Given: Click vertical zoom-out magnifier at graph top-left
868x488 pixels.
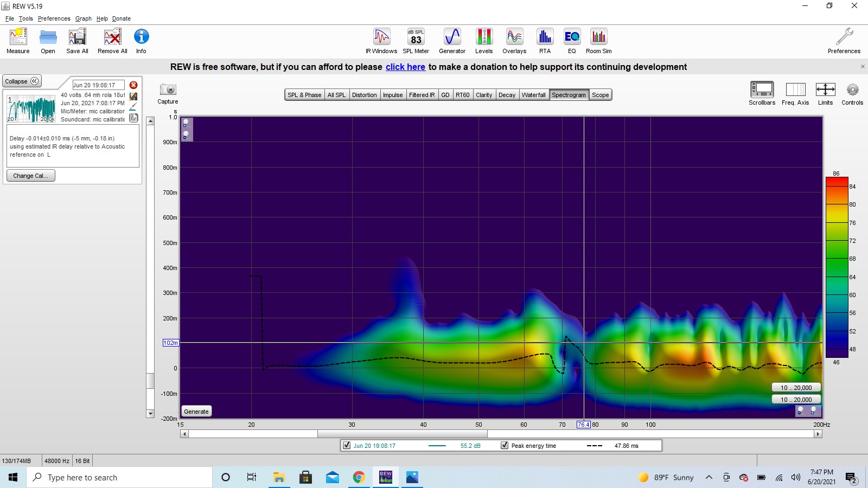Looking at the screenshot, I should tap(186, 135).
